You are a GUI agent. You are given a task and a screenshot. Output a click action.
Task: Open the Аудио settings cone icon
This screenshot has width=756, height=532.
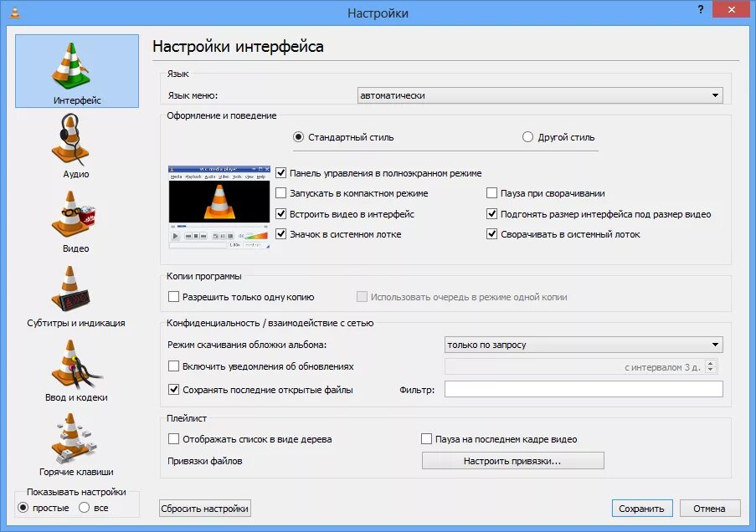click(71, 138)
